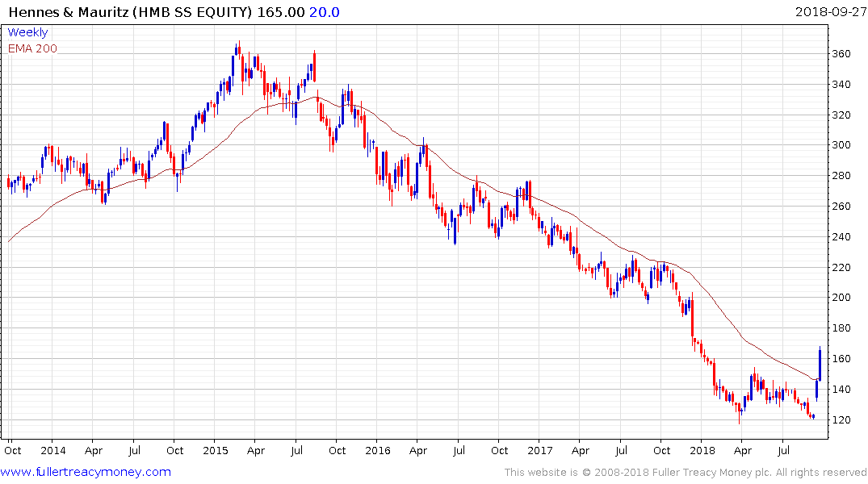Click the 140 price axis label
The image size is (868, 484).
[x=841, y=390]
